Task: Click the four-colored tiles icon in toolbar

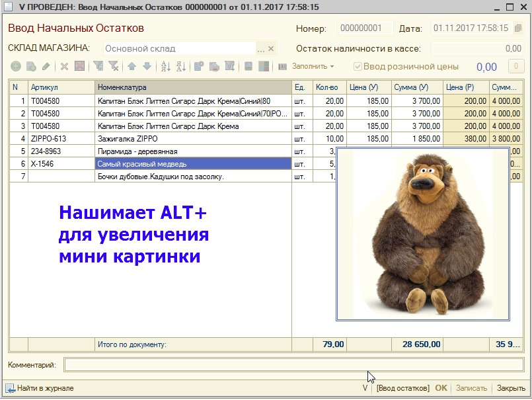Action: pyautogui.click(x=264, y=66)
